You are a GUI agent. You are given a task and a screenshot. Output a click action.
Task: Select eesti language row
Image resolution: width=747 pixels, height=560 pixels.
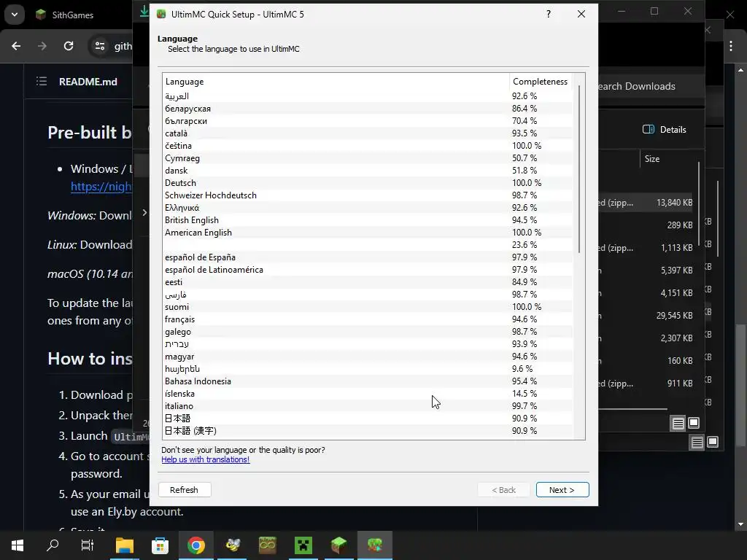point(368,282)
